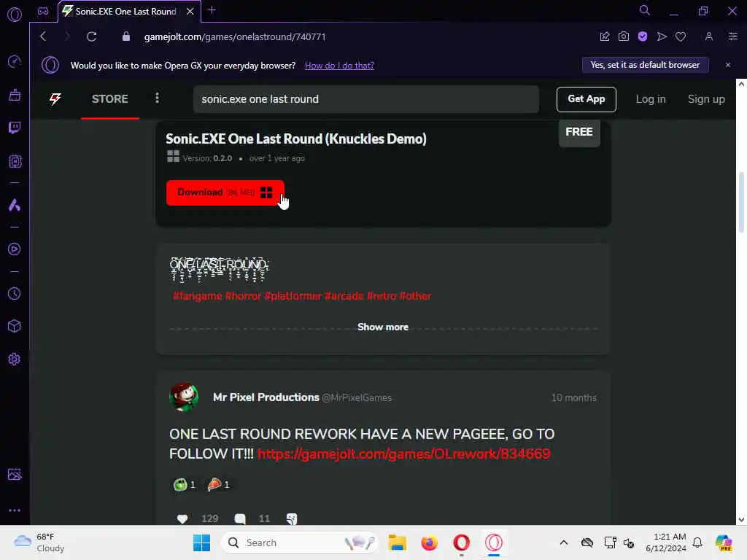
Task: Download the Knuckles Demo build
Action: 225,192
